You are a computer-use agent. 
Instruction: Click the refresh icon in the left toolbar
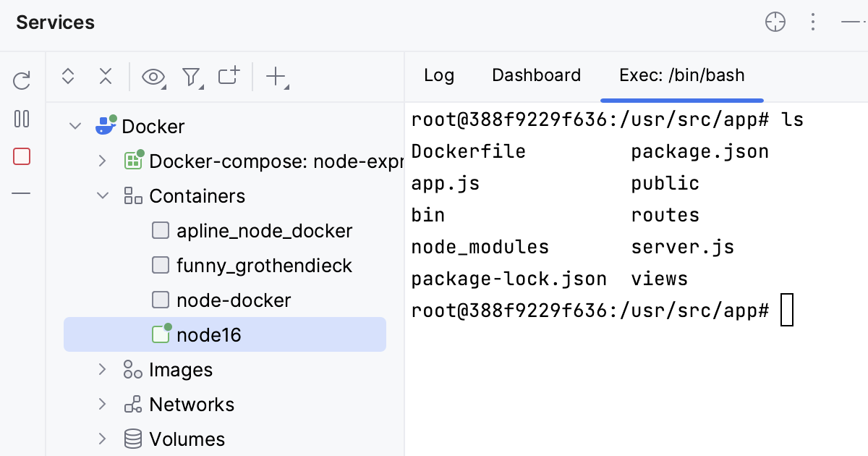pyautogui.click(x=21, y=80)
